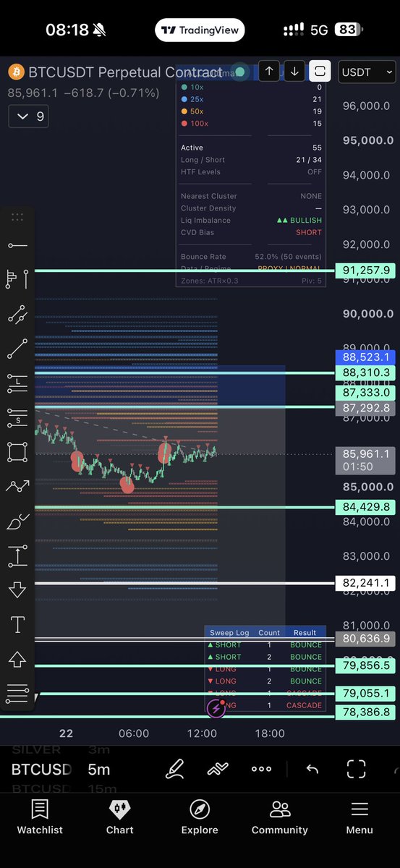Tap the battery level 83 indicator
The height and width of the screenshot is (868, 400).
pyautogui.click(x=347, y=30)
